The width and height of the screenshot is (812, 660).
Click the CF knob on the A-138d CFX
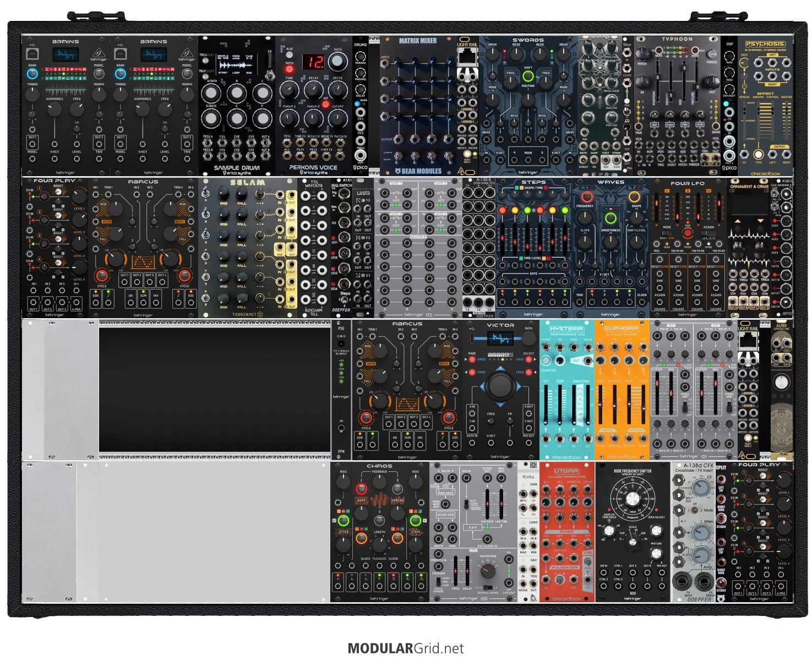tap(701, 487)
